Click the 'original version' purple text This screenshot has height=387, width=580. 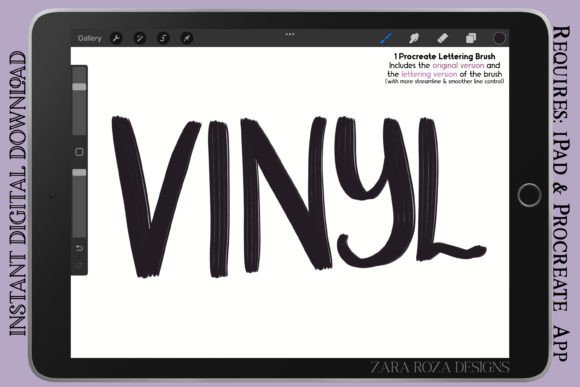pos(458,65)
